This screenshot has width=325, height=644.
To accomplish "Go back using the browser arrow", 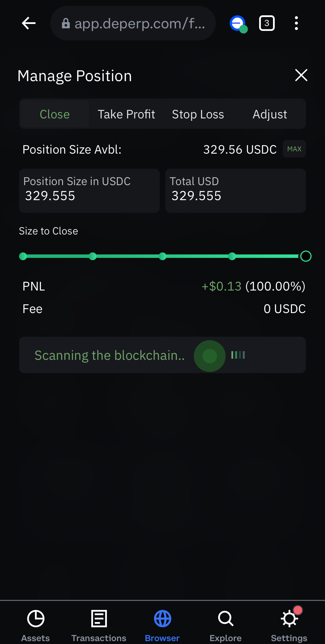I will [29, 23].
